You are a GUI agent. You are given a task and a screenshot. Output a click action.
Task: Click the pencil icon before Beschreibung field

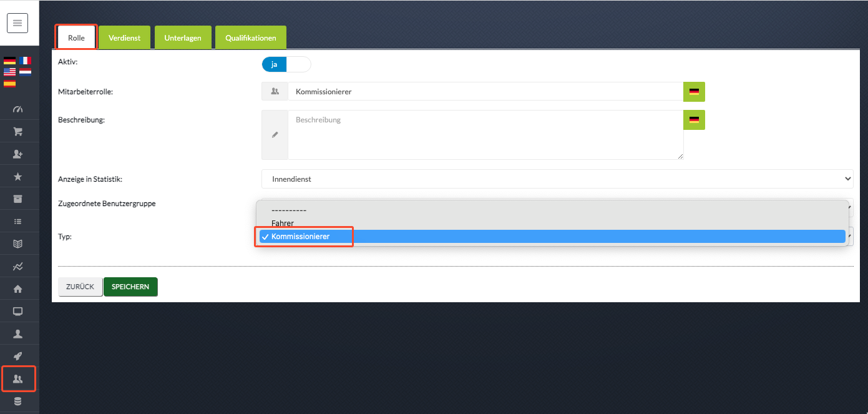coord(275,135)
